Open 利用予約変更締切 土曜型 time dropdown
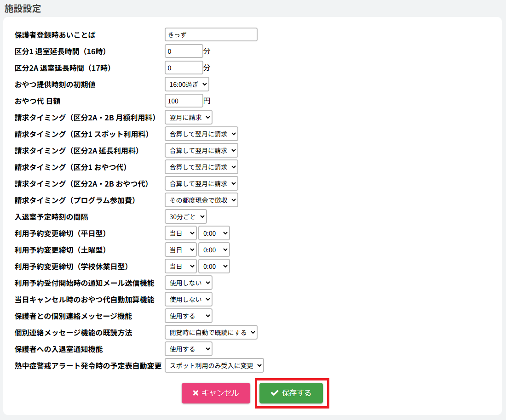The height and width of the screenshot is (420, 506). coord(214,250)
